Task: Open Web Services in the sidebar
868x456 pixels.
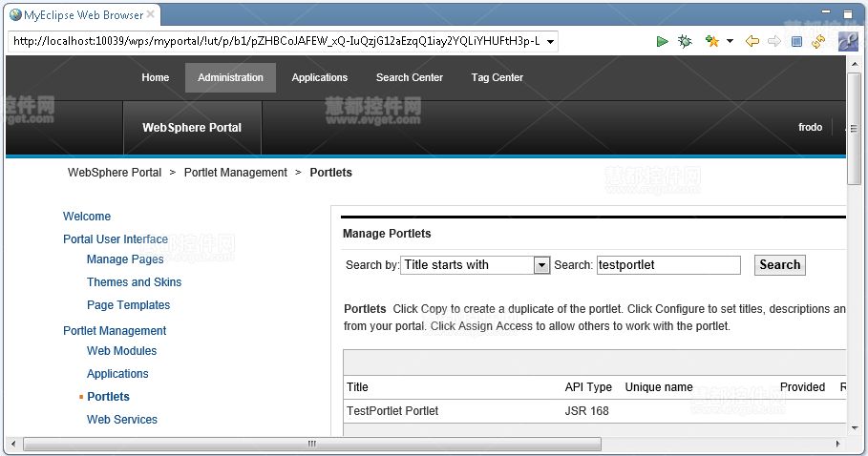Action: [122, 420]
